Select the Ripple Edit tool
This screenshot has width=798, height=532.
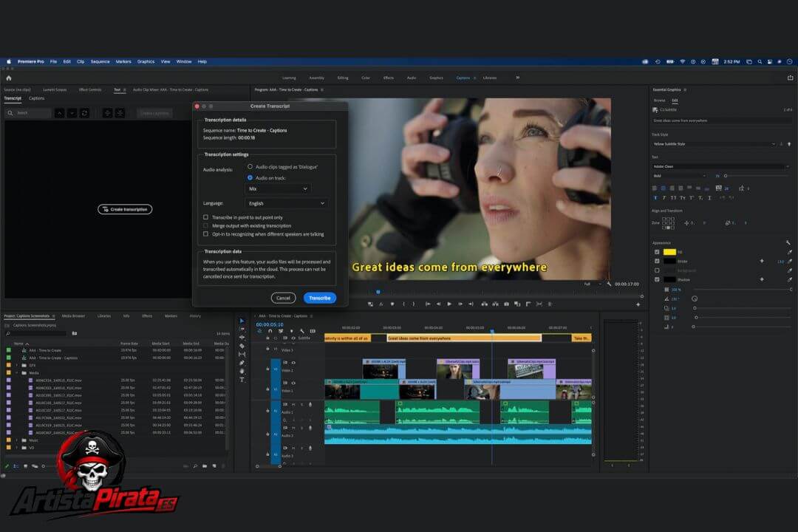(242, 338)
